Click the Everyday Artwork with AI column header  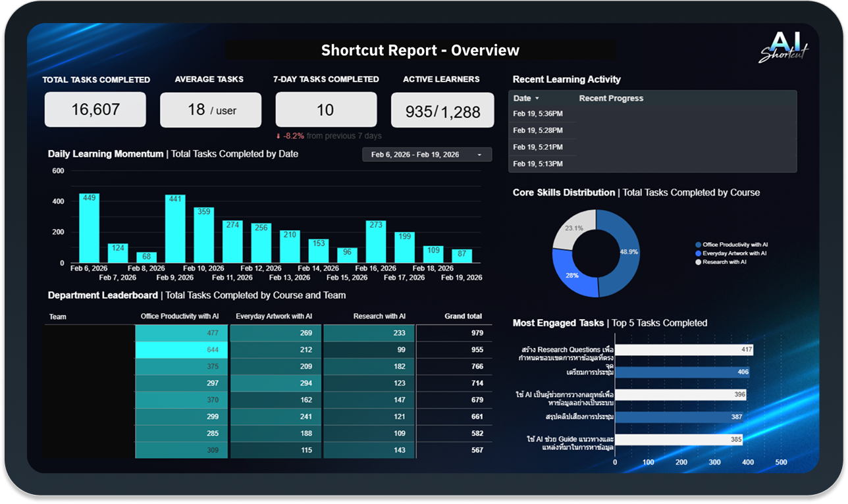274,316
